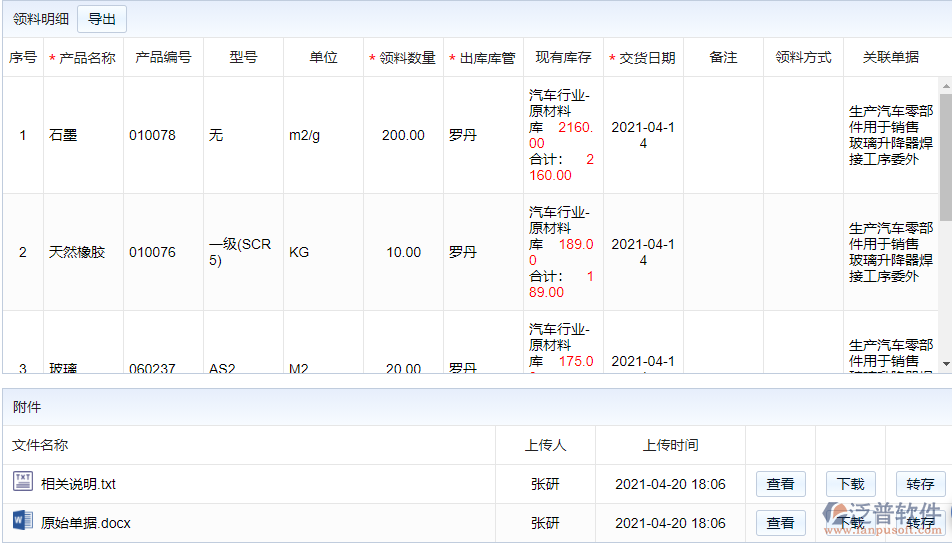This screenshot has width=952, height=546.
Task: Click the 导出 export button
Action: tap(102, 19)
